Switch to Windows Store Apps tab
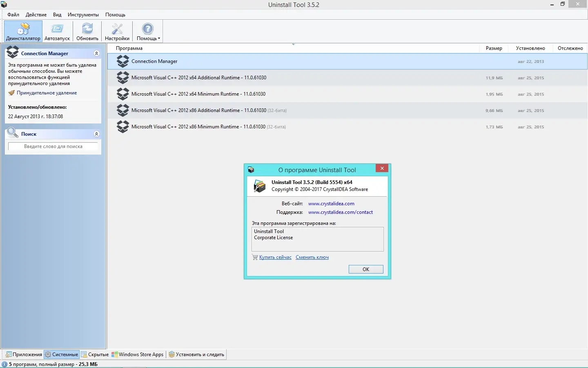Image resolution: width=588 pixels, height=368 pixels. (138, 355)
